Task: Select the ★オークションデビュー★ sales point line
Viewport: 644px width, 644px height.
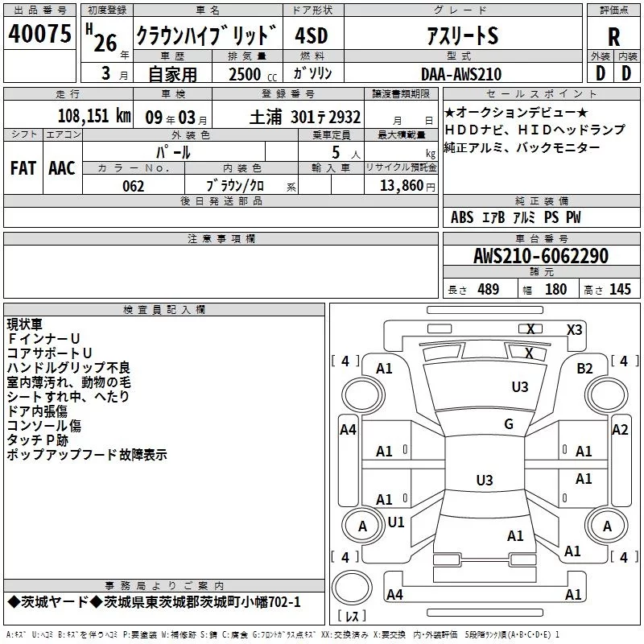Action: (x=516, y=112)
